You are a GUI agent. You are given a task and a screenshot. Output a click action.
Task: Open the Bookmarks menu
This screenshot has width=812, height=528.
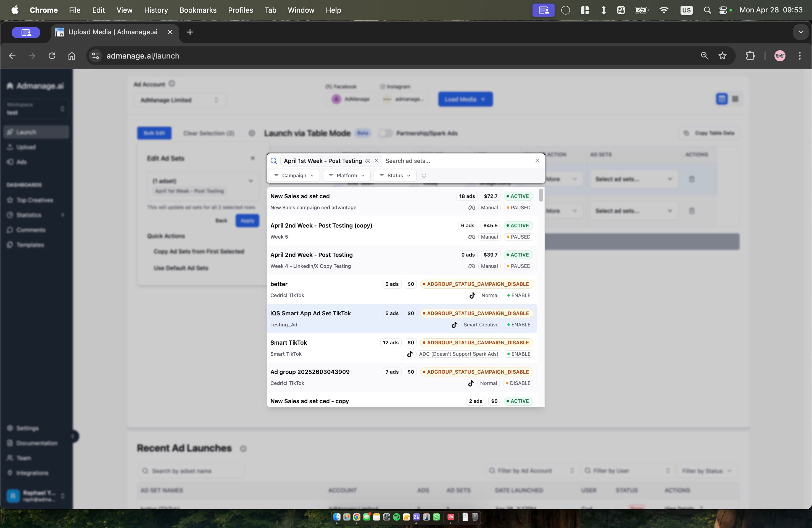click(x=198, y=10)
